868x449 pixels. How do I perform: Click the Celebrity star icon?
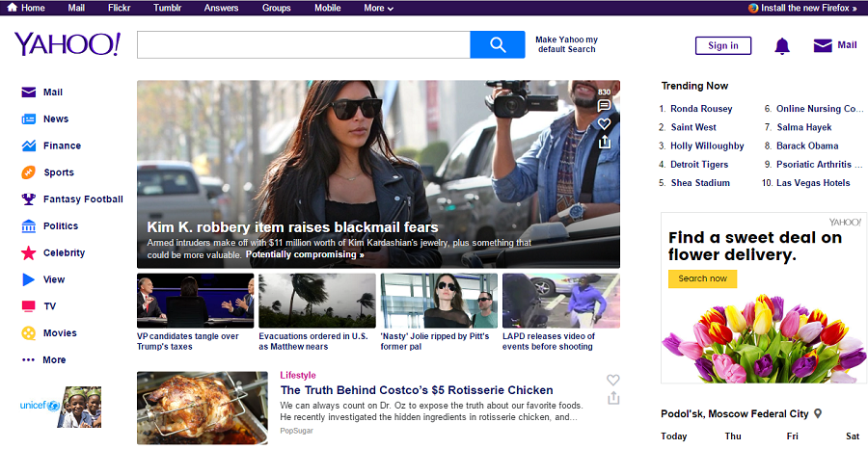(29, 252)
